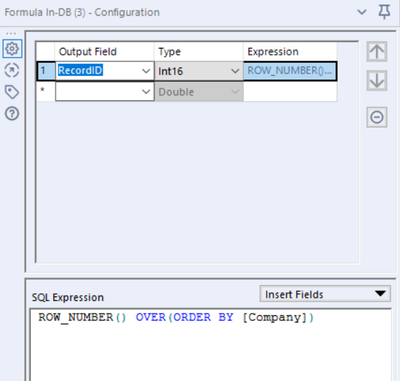
Task: Open the Configuration gear tab
Action: (x=12, y=49)
